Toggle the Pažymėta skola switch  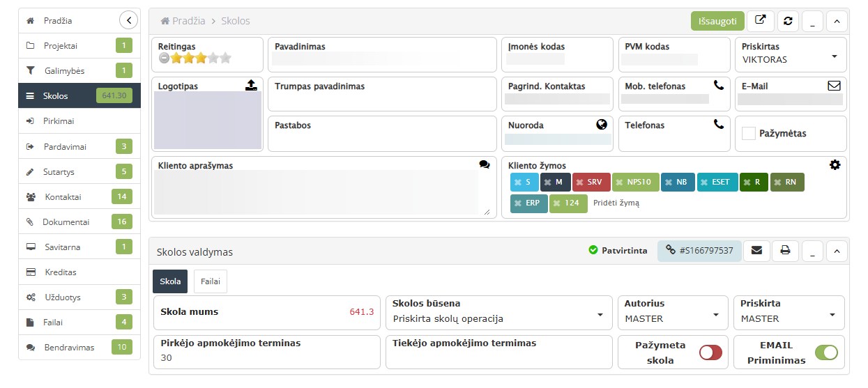[x=710, y=352]
